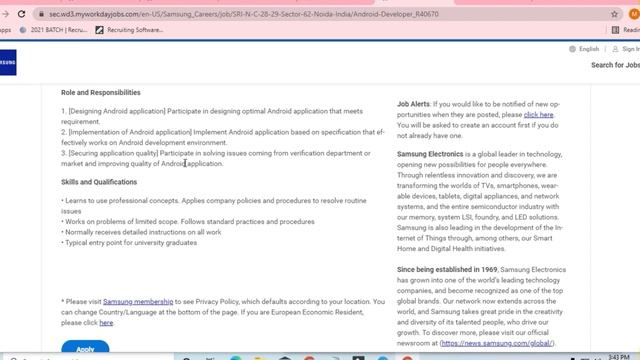Click the person icon beside Sign In
This screenshot has height=360, width=640.
click(615, 49)
